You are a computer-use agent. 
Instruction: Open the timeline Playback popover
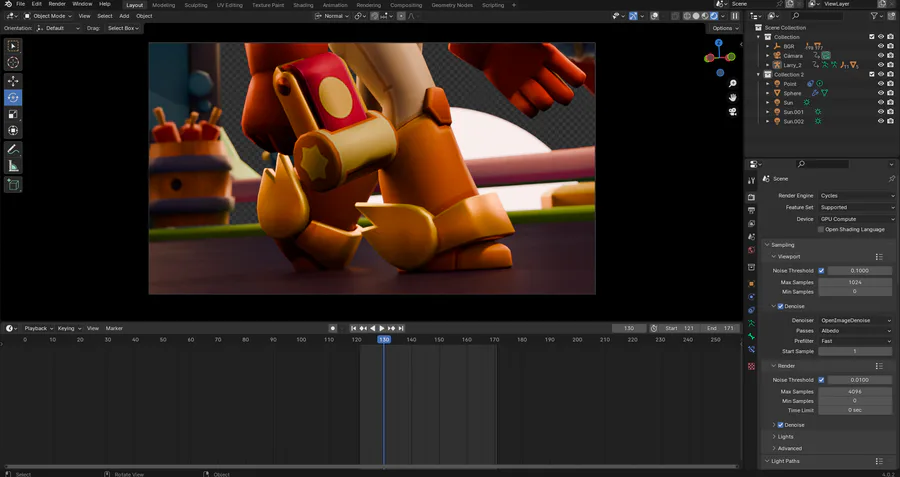tap(38, 328)
